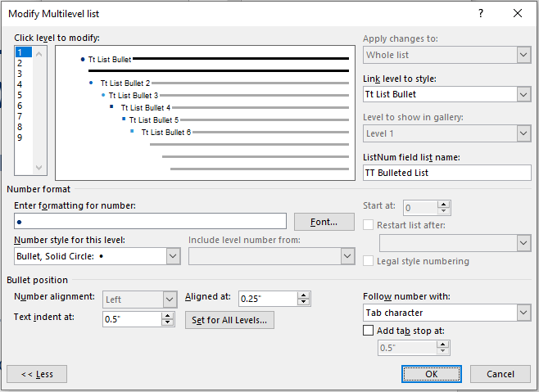539x392 pixels.
Task: Cancel the Modify Multilevel list dialog
Action: [x=500, y=374]
